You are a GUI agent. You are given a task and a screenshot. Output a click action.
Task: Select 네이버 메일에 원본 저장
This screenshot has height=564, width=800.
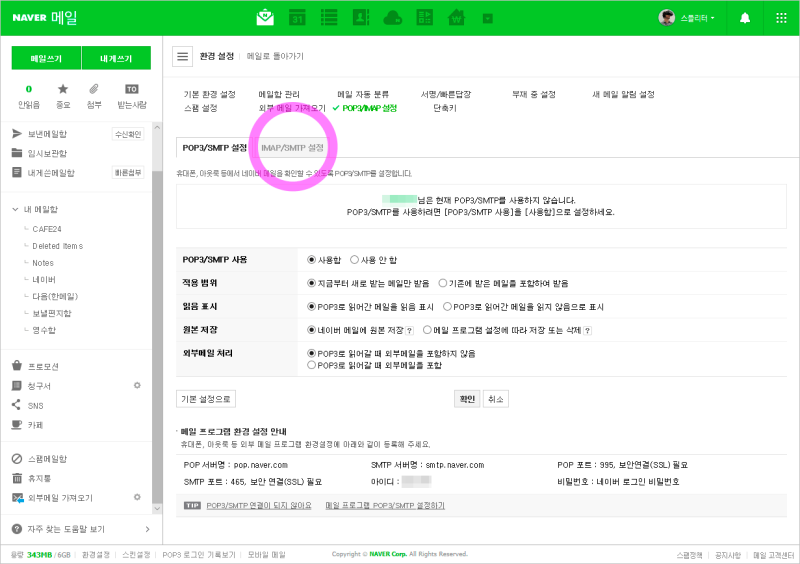(x=311, y=330)
